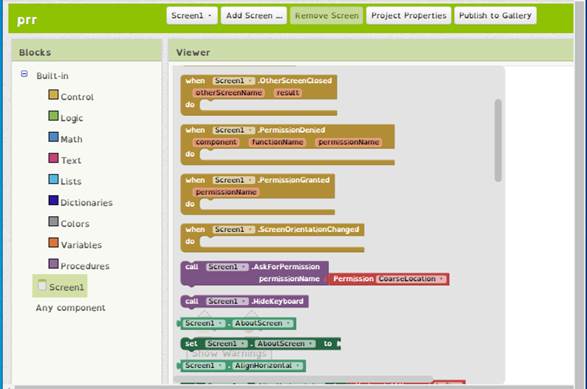Select the green Logic category icon
The height and width of the screenshot is (389, 587).
(x=54, y=116)
